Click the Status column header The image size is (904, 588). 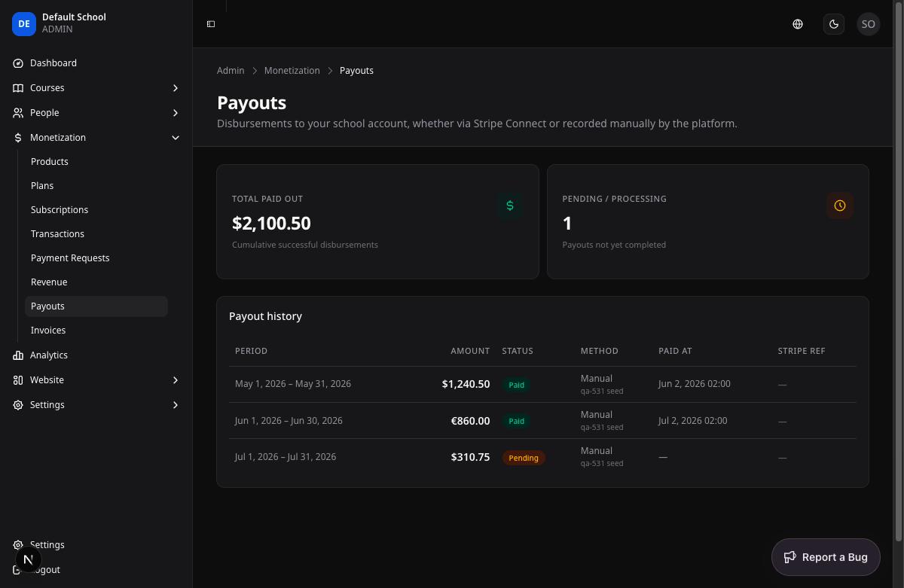pos(518,351)
